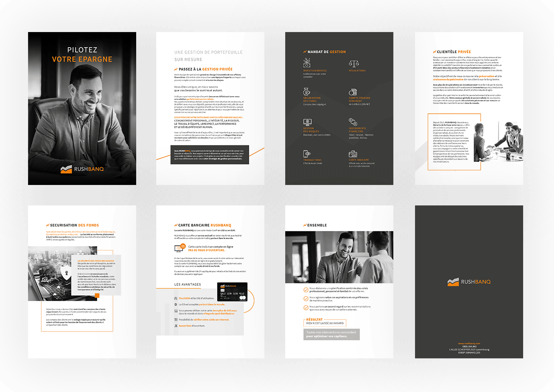Click the 'INSTRUMENTS FINANCIERS' label
The width and height of the screenshot is (554, 392).
coord(357,130)
